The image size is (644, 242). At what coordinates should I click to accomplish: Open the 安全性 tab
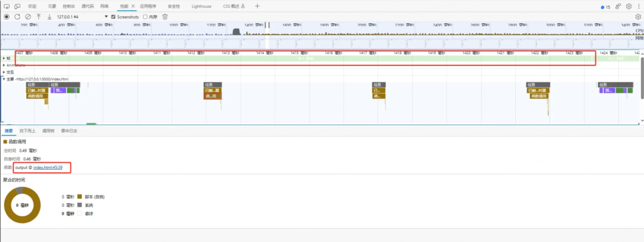(174, 7)
